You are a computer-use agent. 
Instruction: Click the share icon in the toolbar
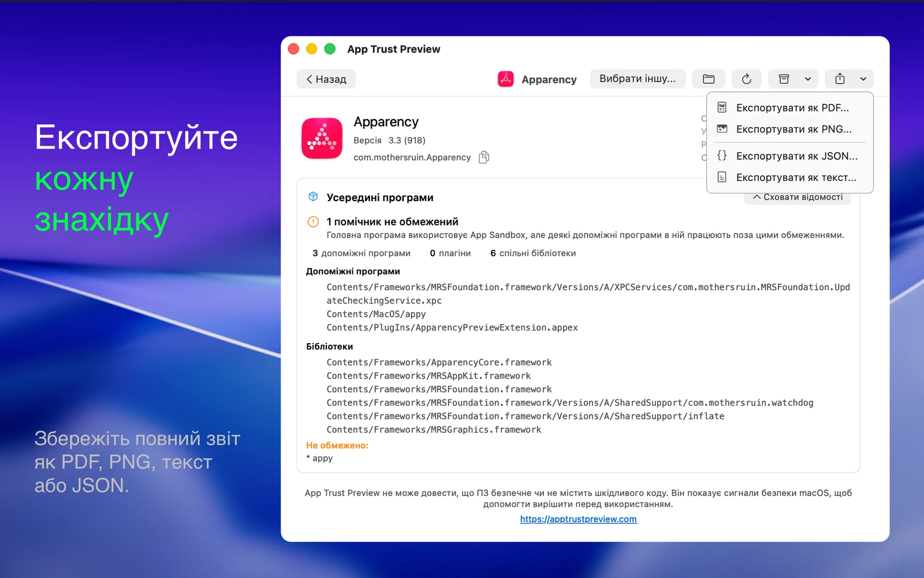[x=840, y=79]
